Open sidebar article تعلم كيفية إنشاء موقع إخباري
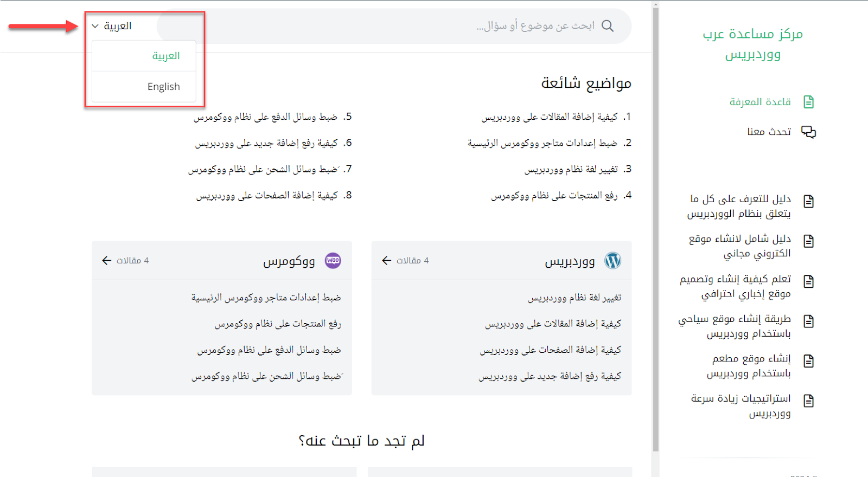The height and width of the screenshot is (477, 868). point(735,286)
